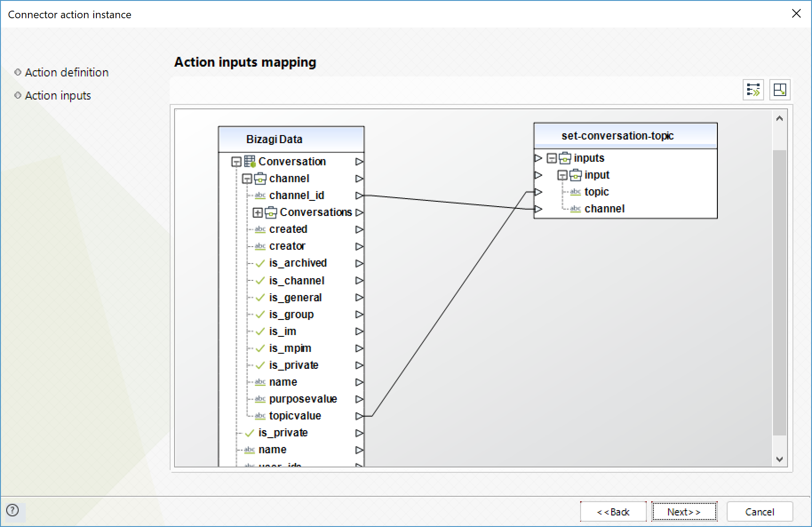Close the Connector action instance dialog
812x527 pixels.
[796, 14]
